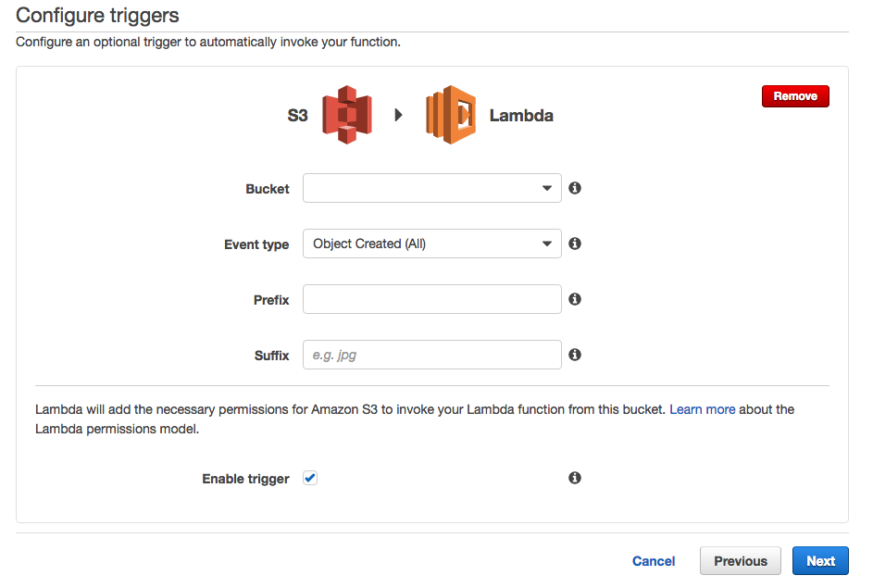
Task: Open the Learn more link
Action: [702, 408]
